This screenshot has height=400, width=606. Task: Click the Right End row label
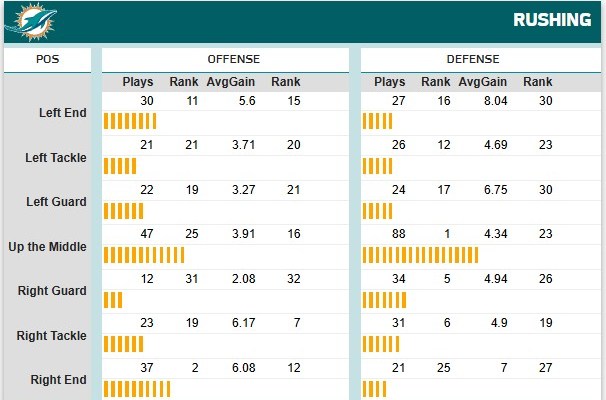click(x=58, y=380)
